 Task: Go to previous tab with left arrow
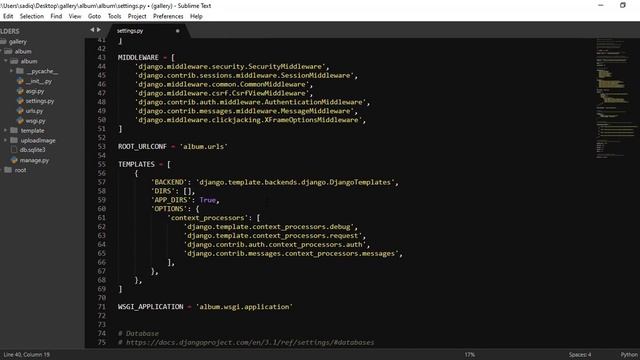(92, 30)
